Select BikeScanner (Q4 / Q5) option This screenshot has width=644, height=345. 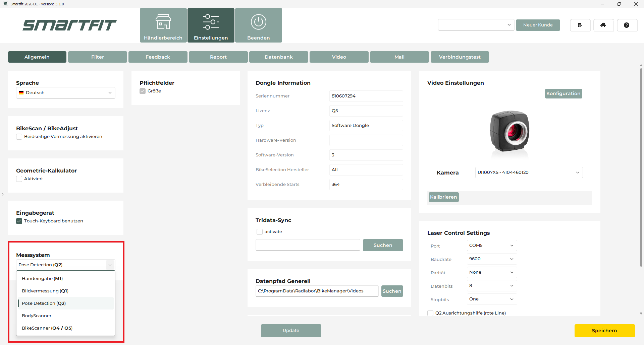[66, 328]
